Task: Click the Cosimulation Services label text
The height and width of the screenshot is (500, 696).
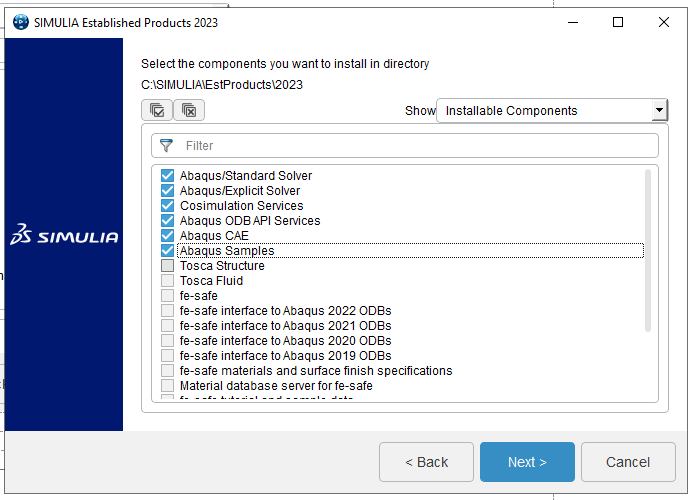Action: point(241,206)
